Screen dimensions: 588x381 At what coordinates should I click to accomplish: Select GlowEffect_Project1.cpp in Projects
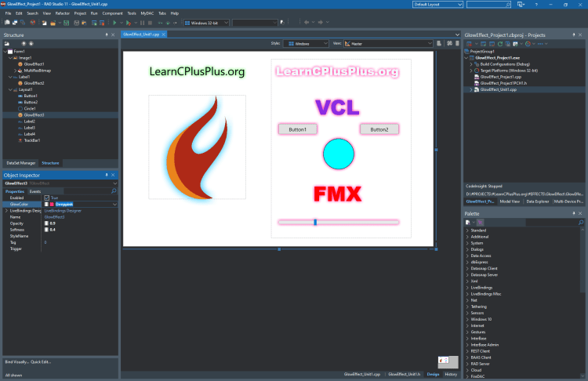pyautogui.click(x=501, y=77)
